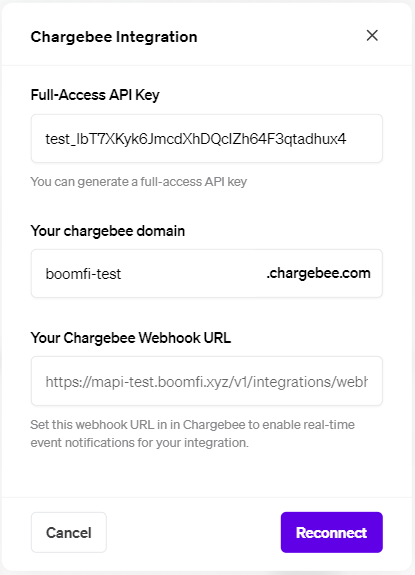This screenshot has width=415, height=575.
Task: Click the mapi-test.boomfi.xyz webhook address
Action: pyautogui.click(x=206, y=382)
